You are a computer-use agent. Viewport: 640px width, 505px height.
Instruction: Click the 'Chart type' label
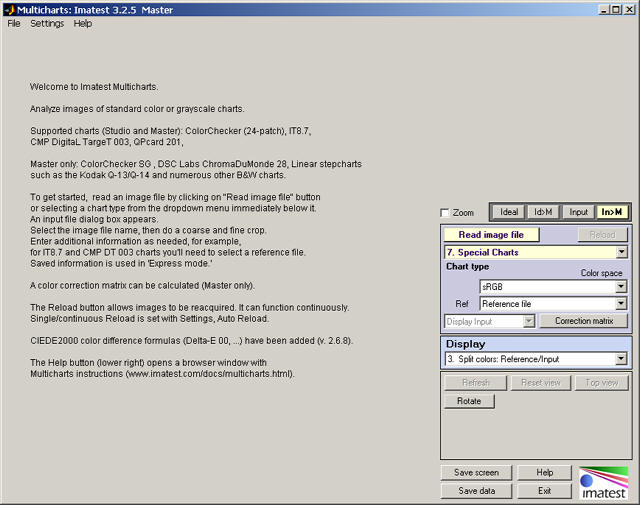pyautogui.click(x=467, y=267)
